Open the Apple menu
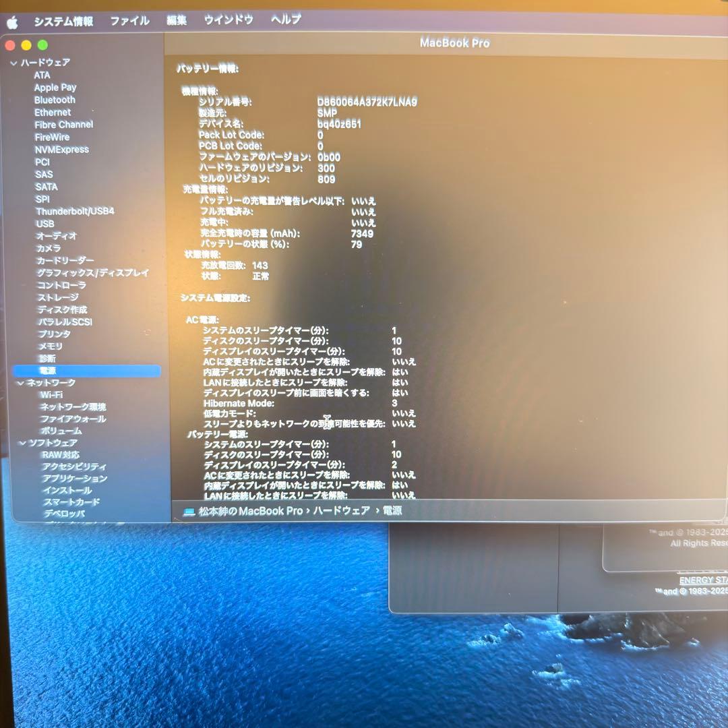The image size is (728, 728). click(11, 21)
